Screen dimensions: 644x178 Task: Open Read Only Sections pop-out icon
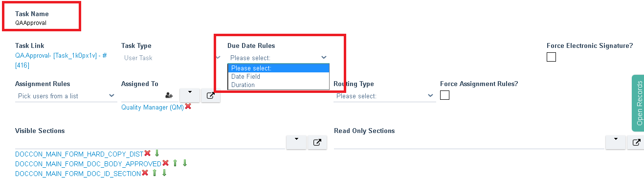636,142
